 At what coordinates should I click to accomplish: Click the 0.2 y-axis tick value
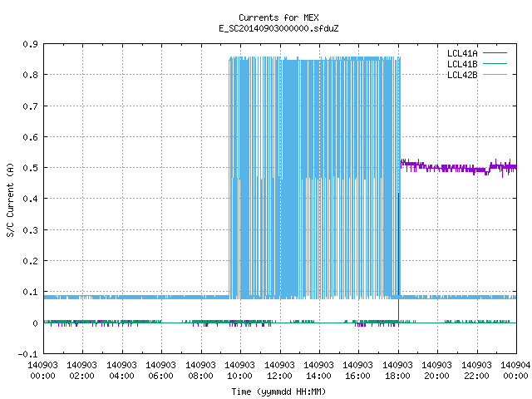pos(30,261)
